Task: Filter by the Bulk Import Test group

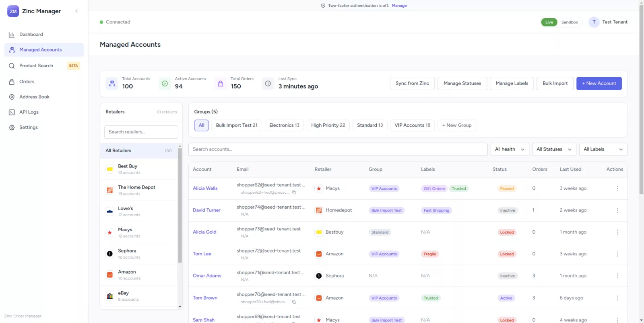Action: coord(237,125)
